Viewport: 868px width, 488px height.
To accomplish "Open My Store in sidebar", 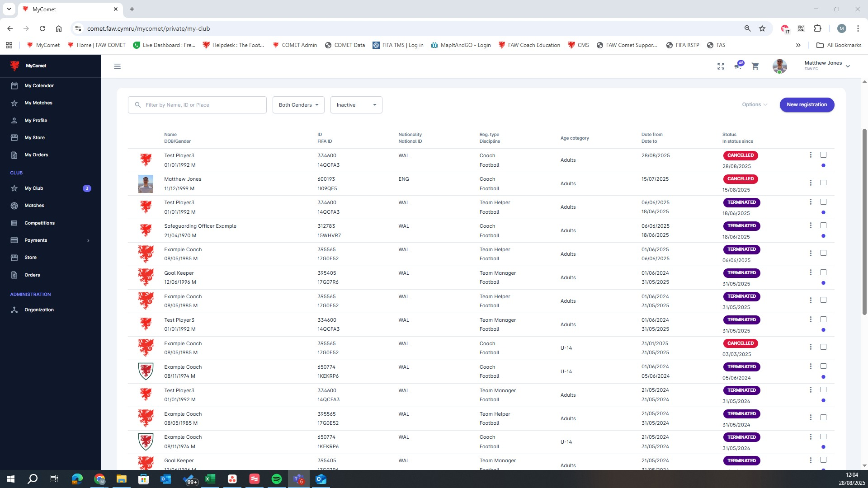I will (x=34, y=137).
